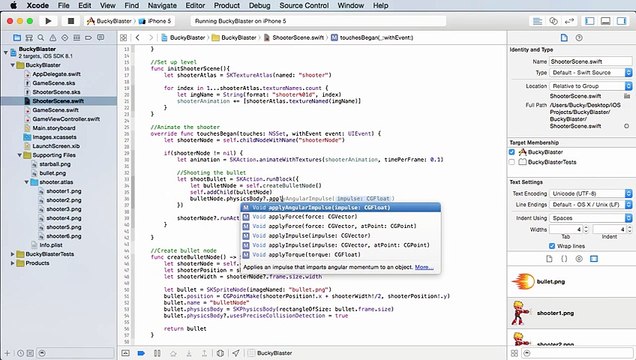
Task: Open the Find navigator
Action: click(x=41, y=38)
